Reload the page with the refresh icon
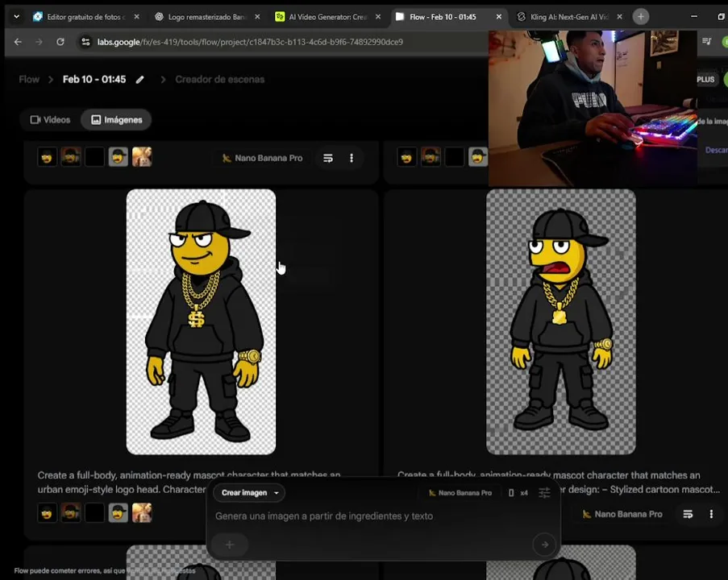Image resolution: width=728 pixels, height=580 pixels. [60, 42]
